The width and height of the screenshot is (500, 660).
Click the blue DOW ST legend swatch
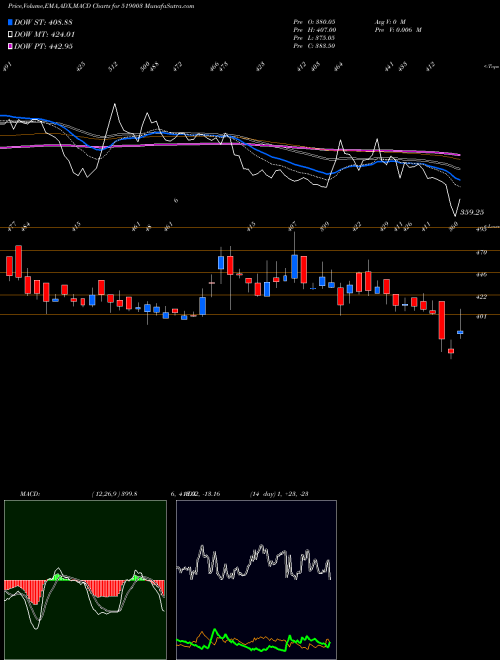pos(11,22)
